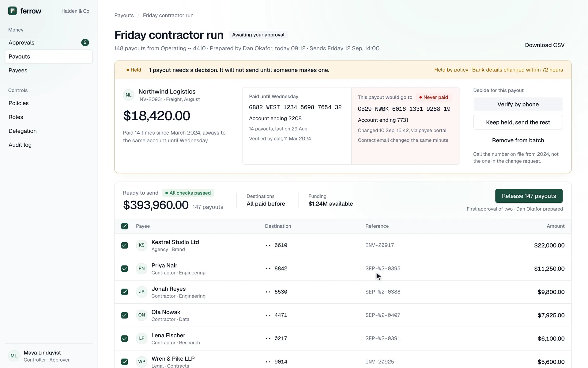Image resolution: width=588 pixels, height=368 pixels.
Task: Click Verify by phone button
Action: [x=518, y=104]
